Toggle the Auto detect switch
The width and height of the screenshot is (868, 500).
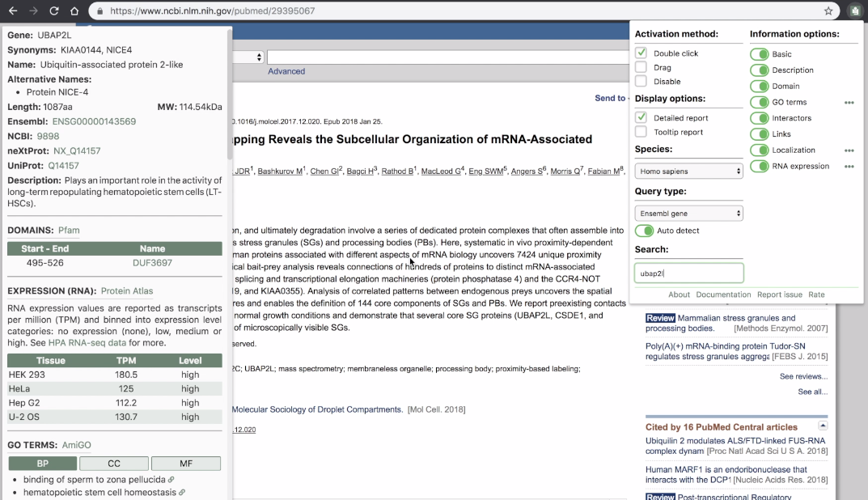pos(645,231)
